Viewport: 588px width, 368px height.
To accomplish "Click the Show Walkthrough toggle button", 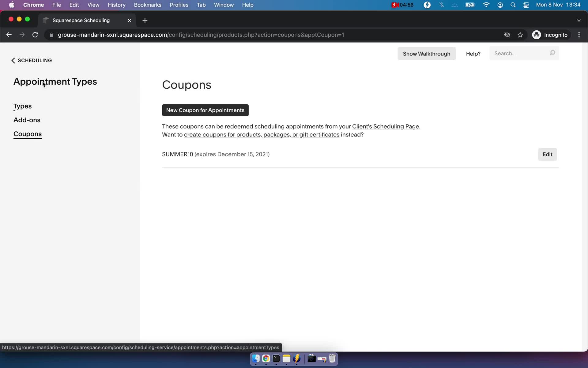I will [x=426, y=53].
